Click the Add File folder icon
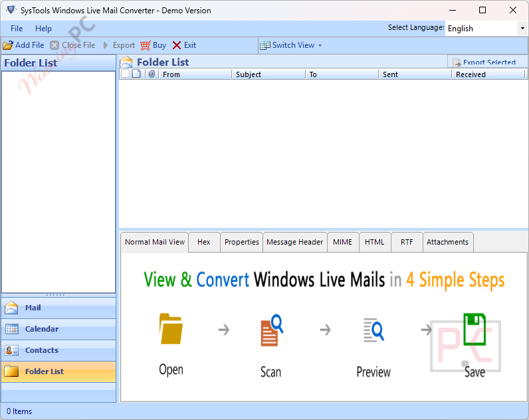529x420 pixels. tap(8, 45)
